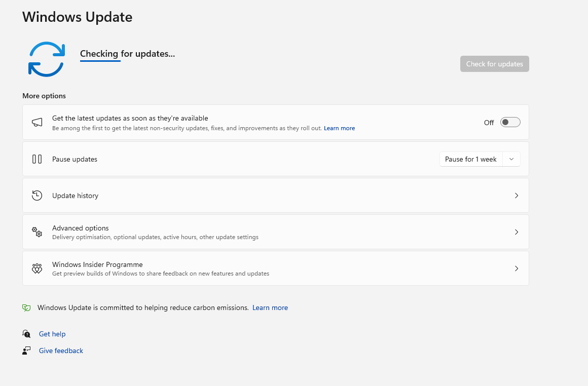The width and height of the screenshot is (588, 386).
Task: Open Advanced options via its chevron
Action: 517,232
